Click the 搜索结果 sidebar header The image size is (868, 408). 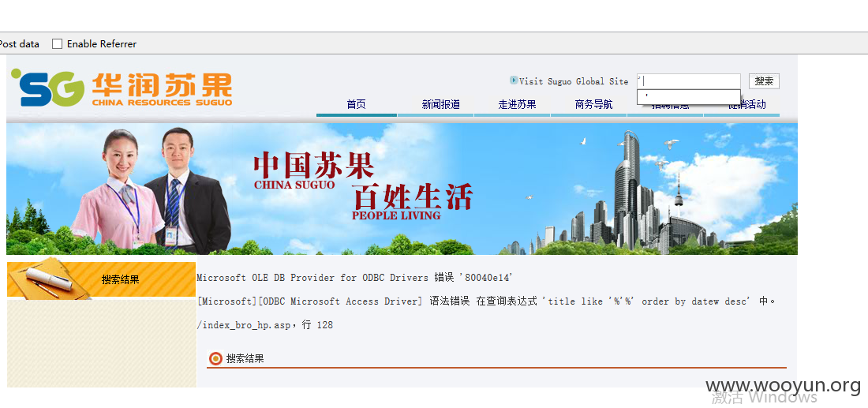(101, 279)
